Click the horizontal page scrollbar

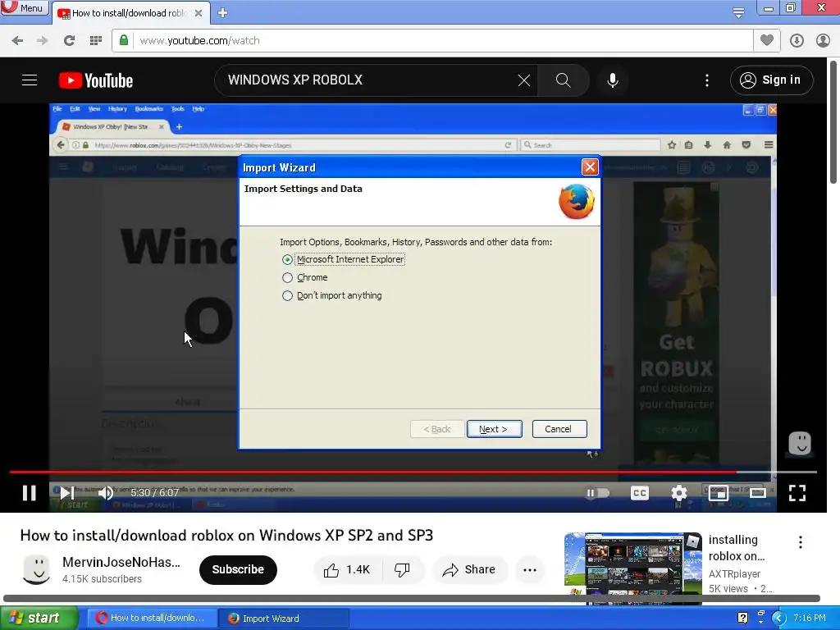[412, 598]
